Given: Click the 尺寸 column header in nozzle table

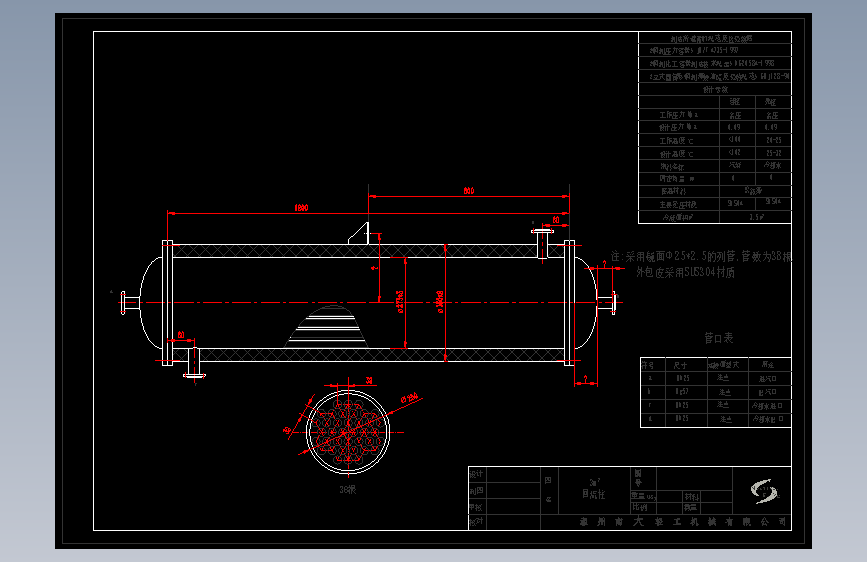Looking at the screenshot, I should pyautogui.click(x=680, y=365).
